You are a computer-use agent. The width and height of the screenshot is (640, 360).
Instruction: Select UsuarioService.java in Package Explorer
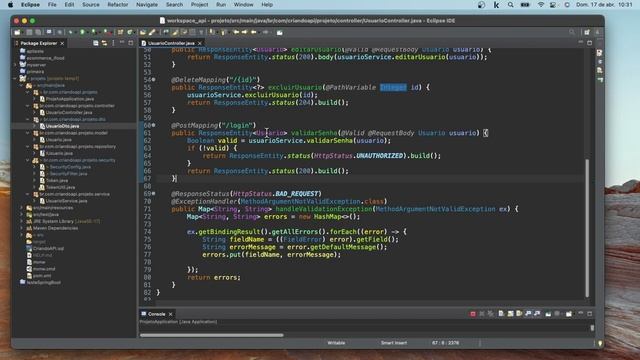click(66, 201)
